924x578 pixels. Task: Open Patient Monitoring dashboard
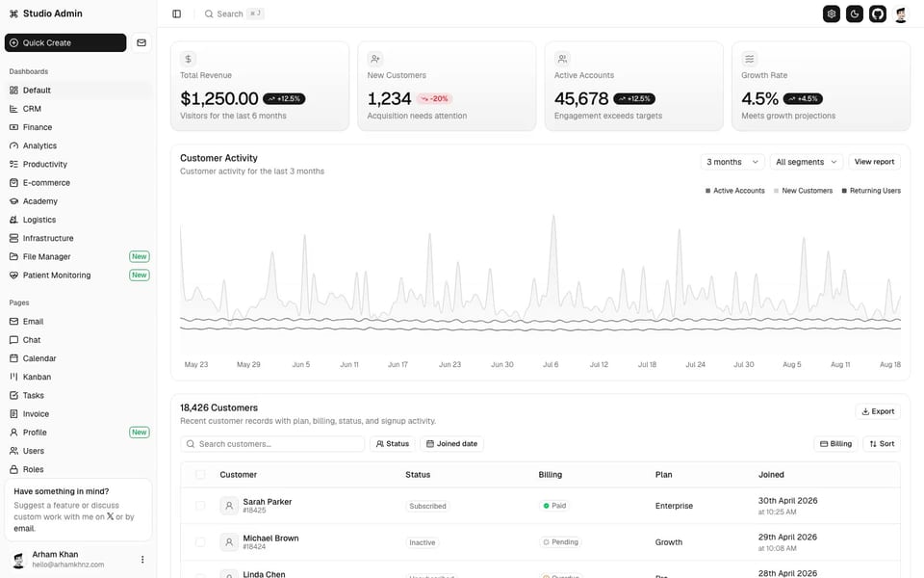tap(78, 275)
